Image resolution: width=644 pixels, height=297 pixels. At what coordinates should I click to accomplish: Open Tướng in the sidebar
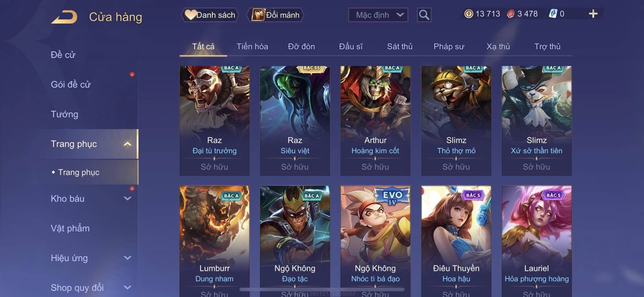(64, 114)
